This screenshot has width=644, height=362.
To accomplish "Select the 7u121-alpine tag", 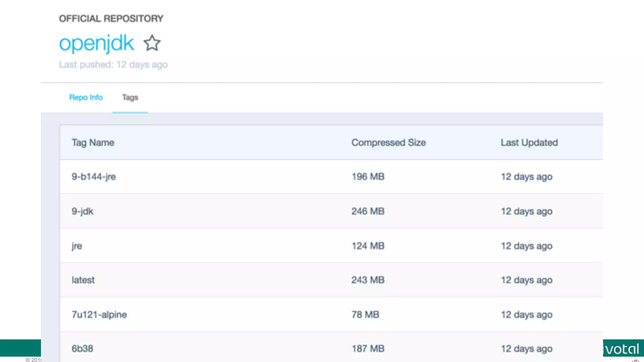I will click(99, 315).
